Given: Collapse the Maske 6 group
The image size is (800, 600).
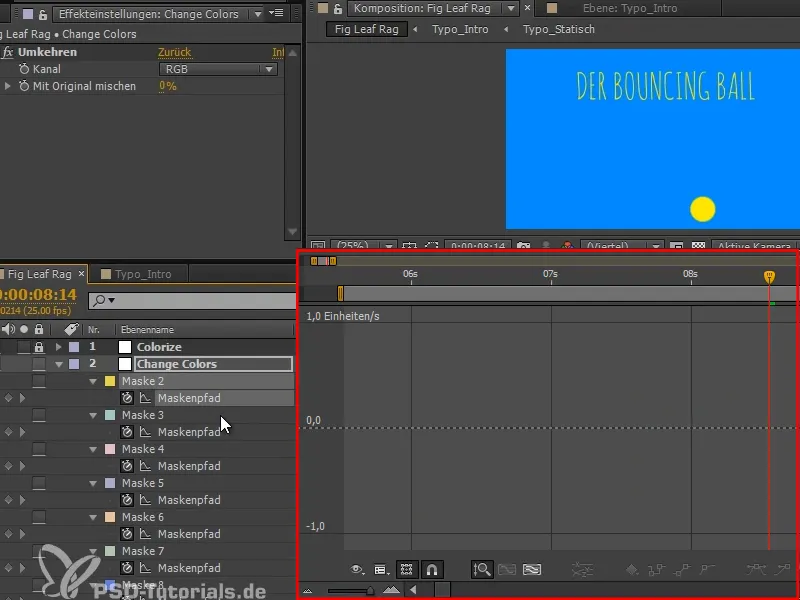Looking at the screenshot, I should pyautogui.click(x=93, y=517).
